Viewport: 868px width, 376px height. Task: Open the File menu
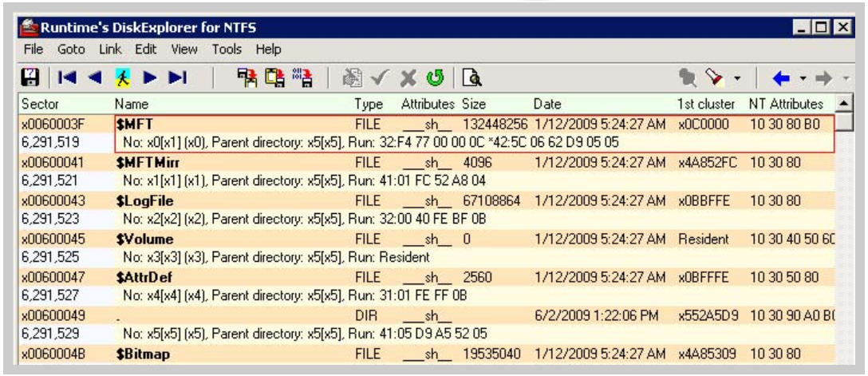click(34, 49)
